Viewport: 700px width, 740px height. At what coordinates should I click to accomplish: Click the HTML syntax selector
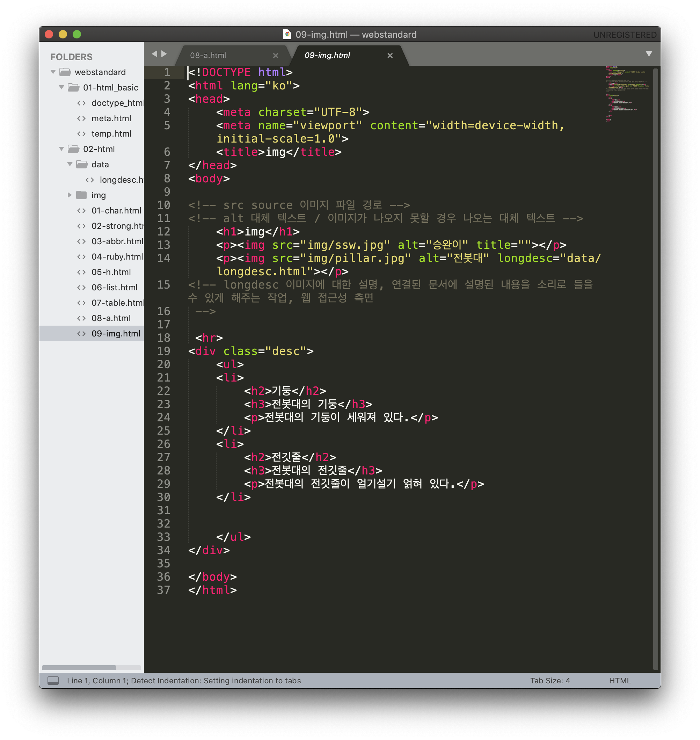620,681
